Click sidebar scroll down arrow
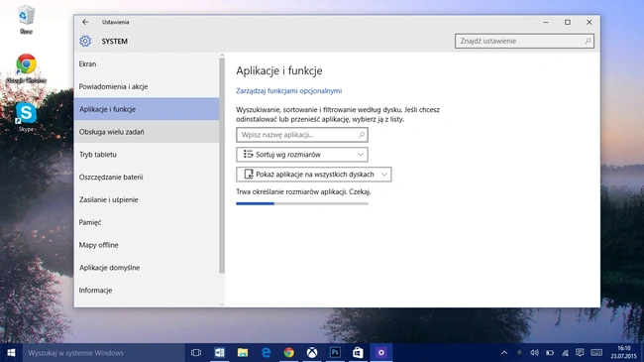The width and height of the screenshot is (644, 362). click(x=222, y=304)
